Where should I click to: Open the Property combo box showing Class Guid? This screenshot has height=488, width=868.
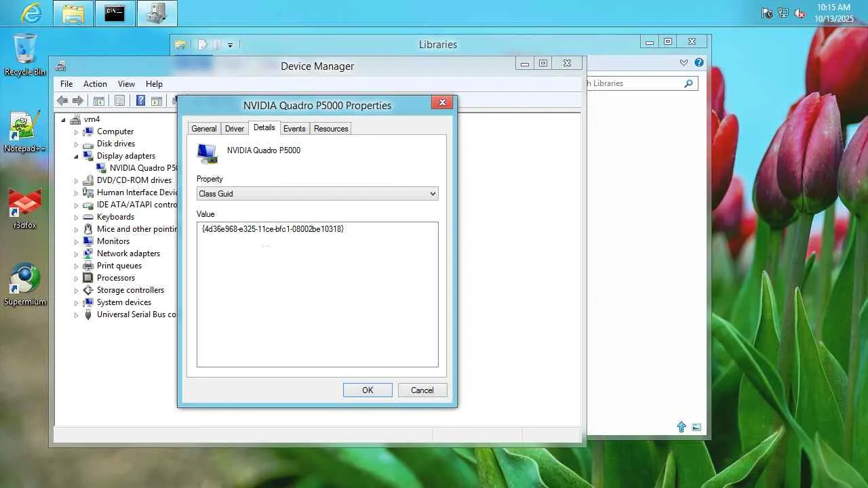tap(317, 194)
